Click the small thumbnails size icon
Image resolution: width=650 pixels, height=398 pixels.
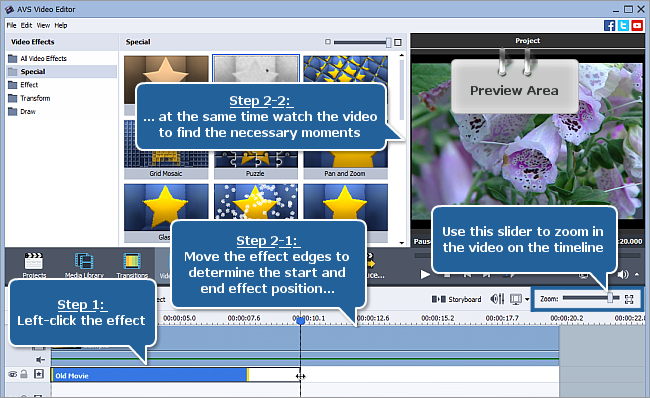[328, 42]
